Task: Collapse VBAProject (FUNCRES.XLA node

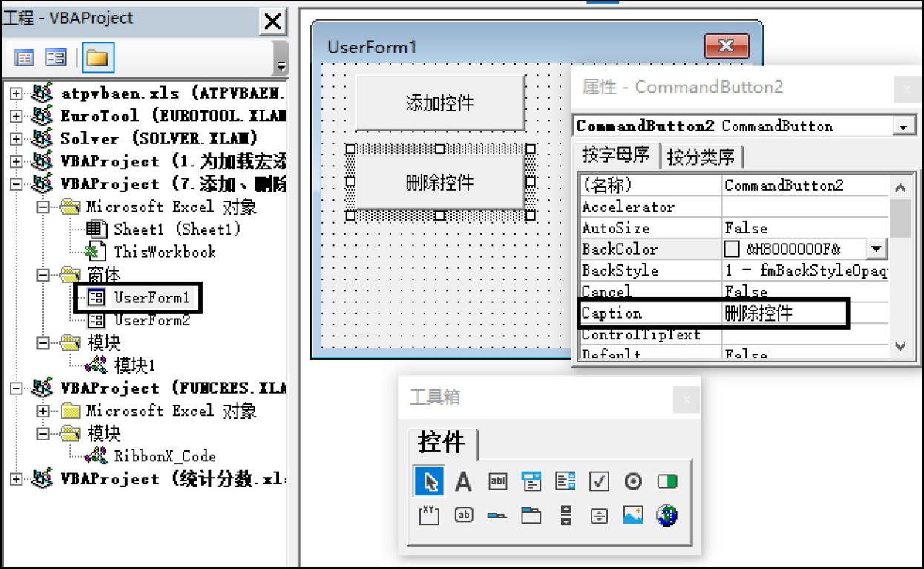Action: 16,388
